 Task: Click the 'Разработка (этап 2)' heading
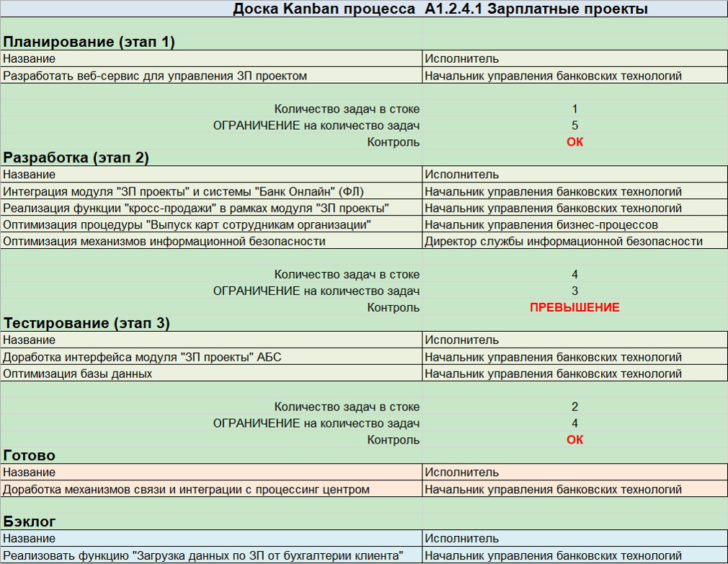tap(76, 157)
